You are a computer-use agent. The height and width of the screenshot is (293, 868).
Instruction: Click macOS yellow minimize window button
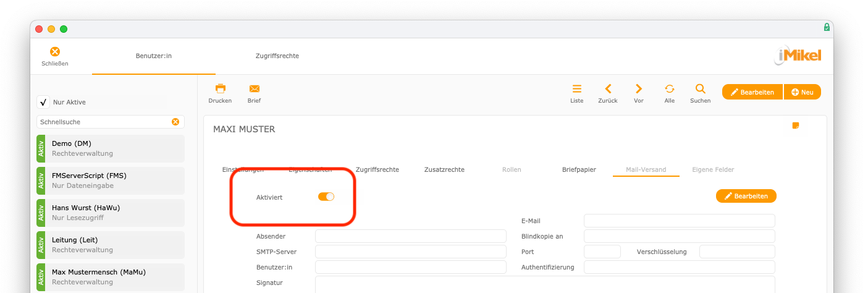[51, 29]
